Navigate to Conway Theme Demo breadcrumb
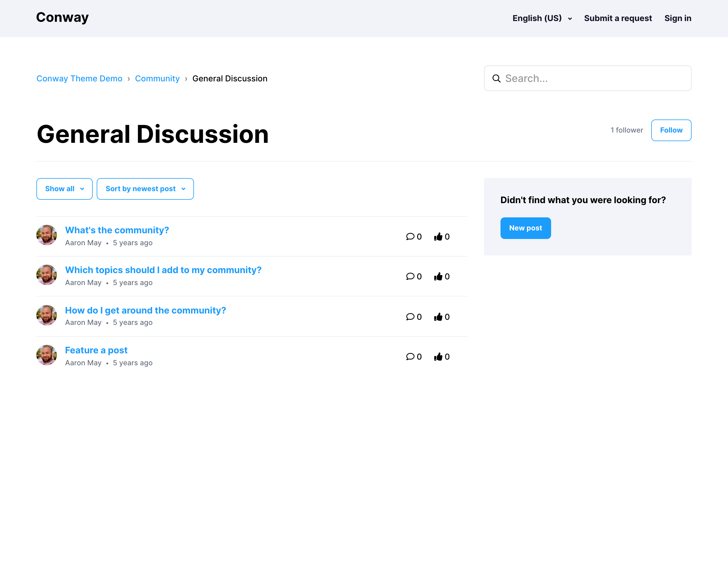Image resolution: width=728 pixels, height=569 pixels. [x=79, y=78]
